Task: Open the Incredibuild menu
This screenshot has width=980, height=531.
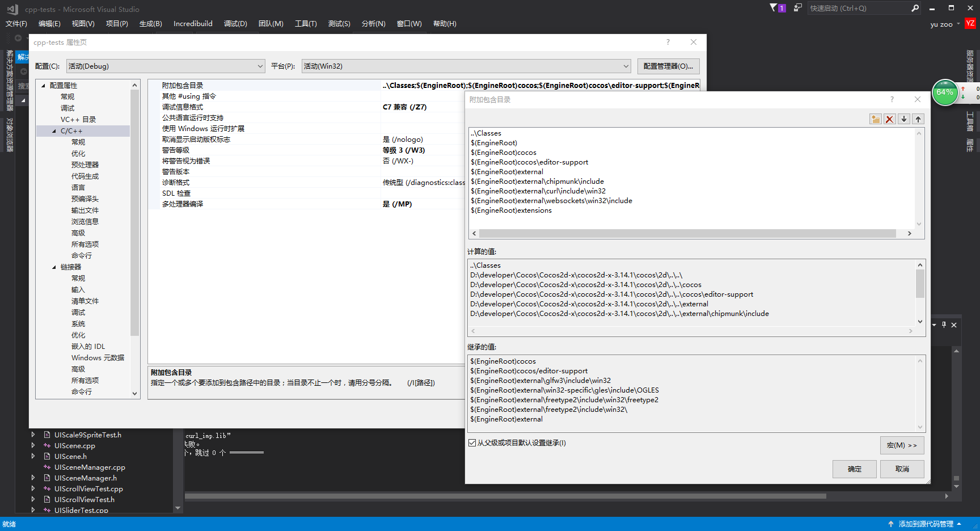Action: pos(193,24)
